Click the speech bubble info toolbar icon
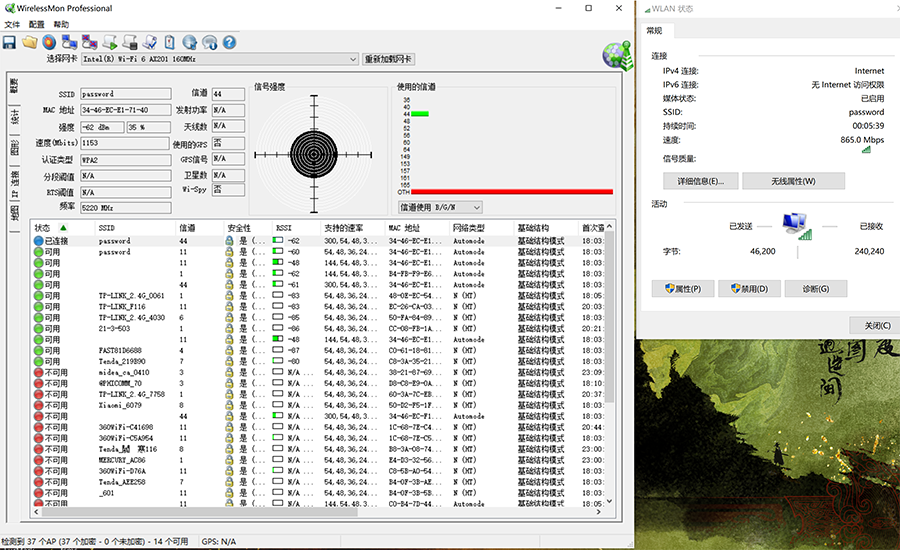 [x=210, y=42]
